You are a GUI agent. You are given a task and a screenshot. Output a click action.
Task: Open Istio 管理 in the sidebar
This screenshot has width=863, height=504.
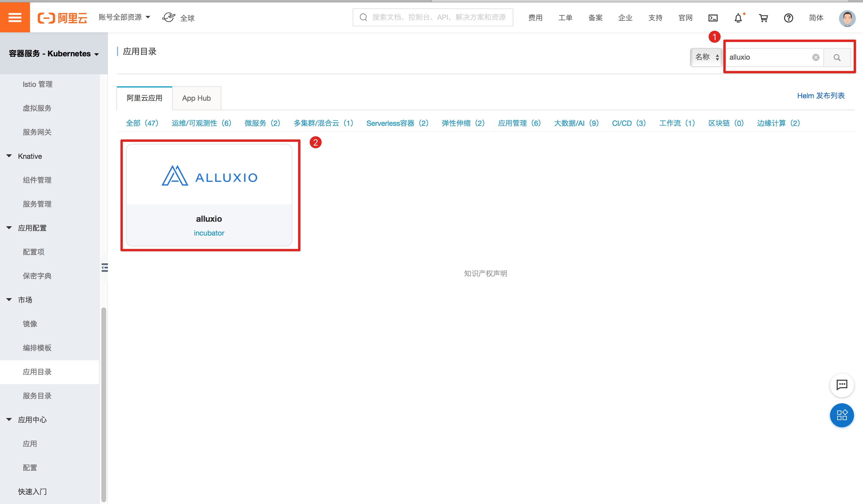[x=38, y=84]
